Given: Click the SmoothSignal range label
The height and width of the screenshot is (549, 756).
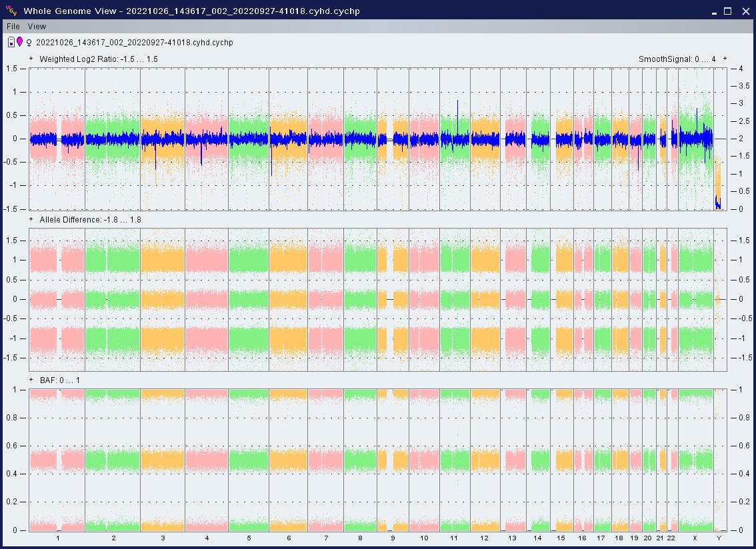Looking at the screenshot, I should point(677,59).
